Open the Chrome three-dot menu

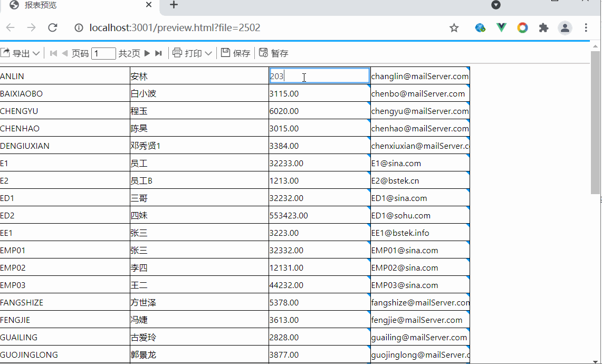coord(586,27)
